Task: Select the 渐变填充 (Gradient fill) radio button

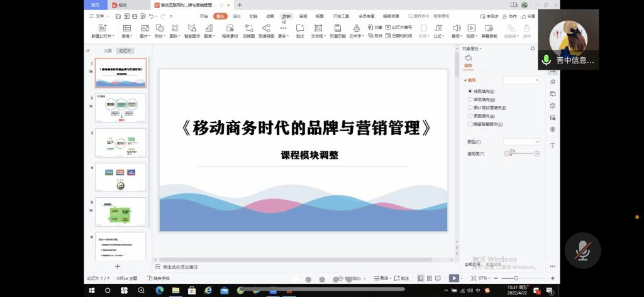Action: [470, 99]
